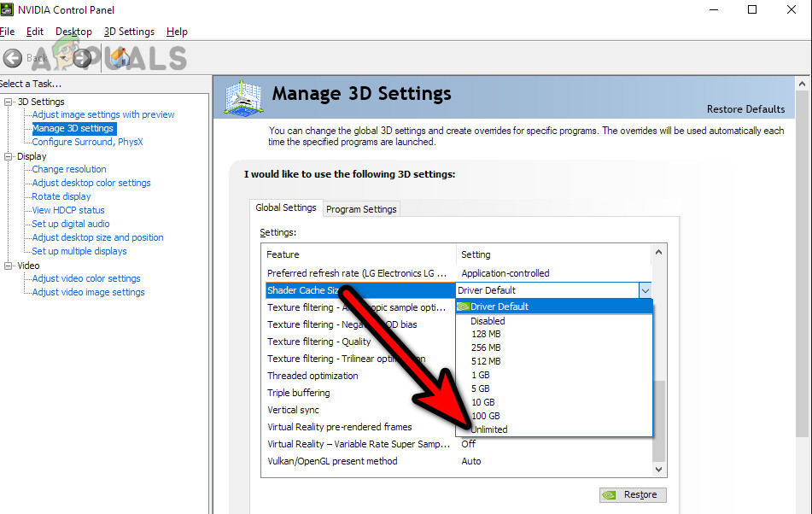Open the 3D Settings menu
The width and height of the screenshot is (812, 514).
click(x=129, y=31)
